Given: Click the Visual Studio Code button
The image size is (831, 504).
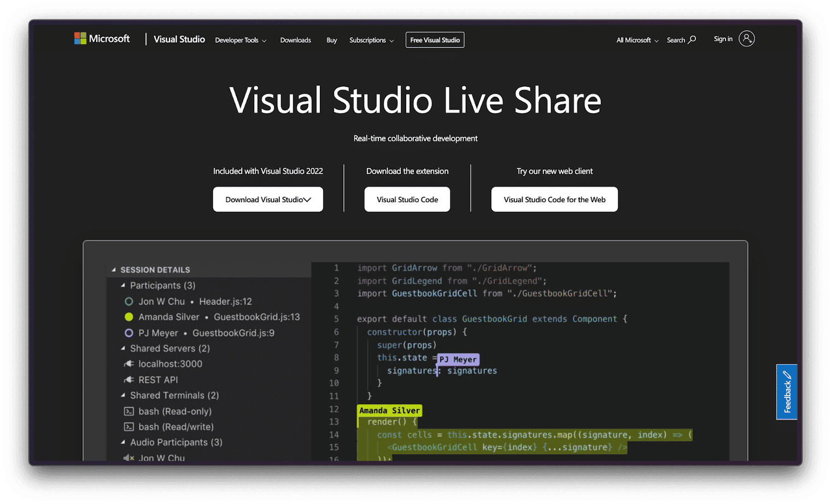Looking at the screenshot, I should tap(407, 200).
